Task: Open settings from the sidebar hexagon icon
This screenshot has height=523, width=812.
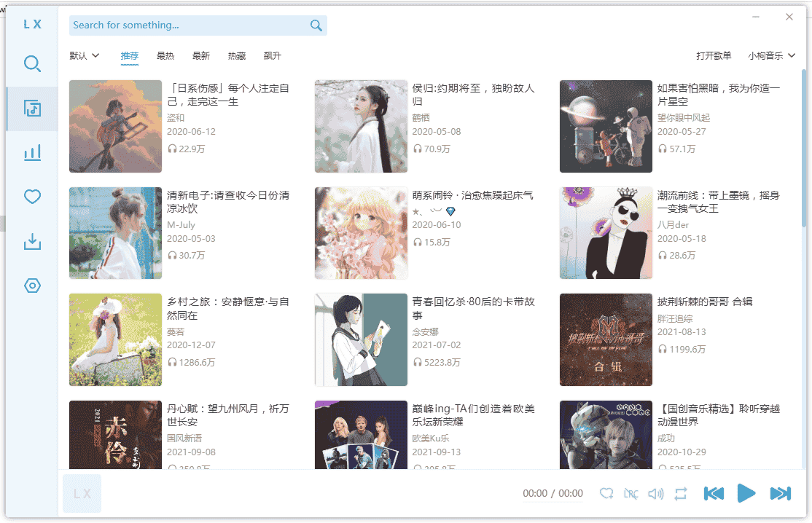Action: [x=32, y=286]
